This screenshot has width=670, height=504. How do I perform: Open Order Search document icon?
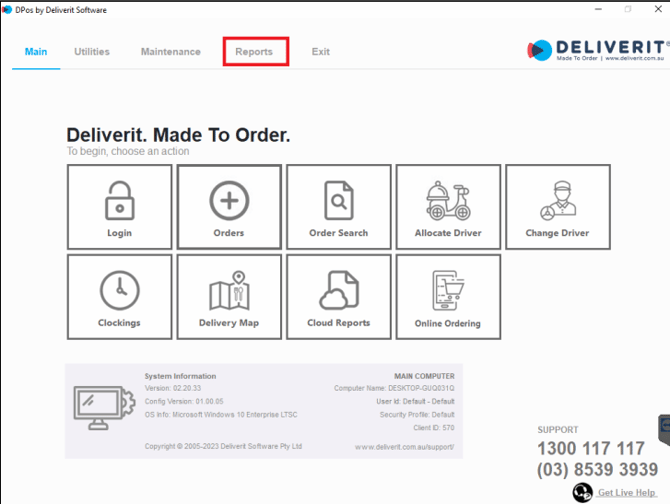pos(338,200)
